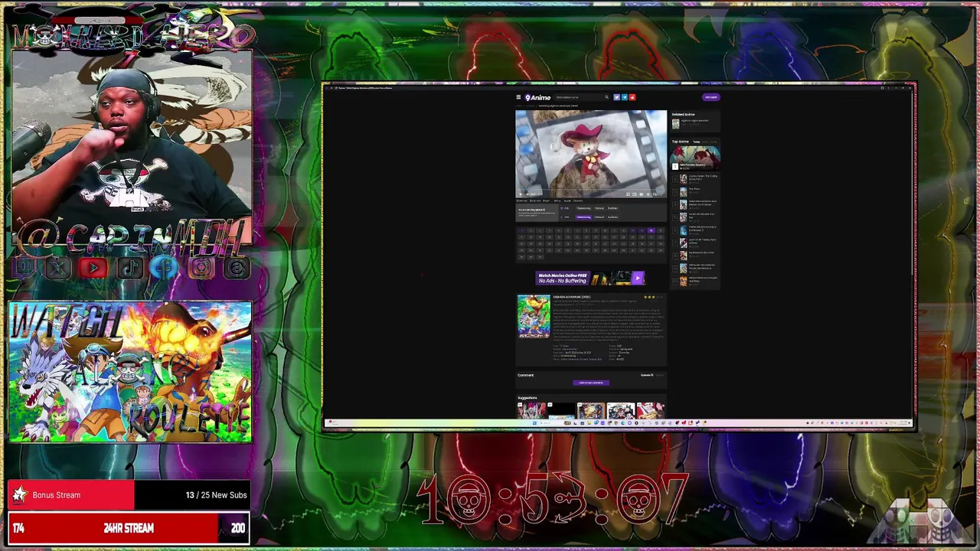Select the DUB Vidcloud server button
This screenshot has height=551, width=980.
pyautogui.click(x=599, y=217)
